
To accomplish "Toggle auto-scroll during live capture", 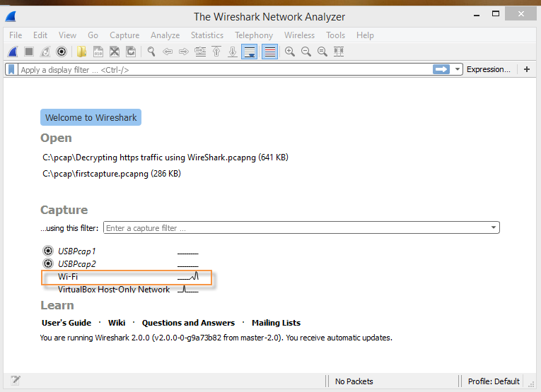I will (249, 52).
